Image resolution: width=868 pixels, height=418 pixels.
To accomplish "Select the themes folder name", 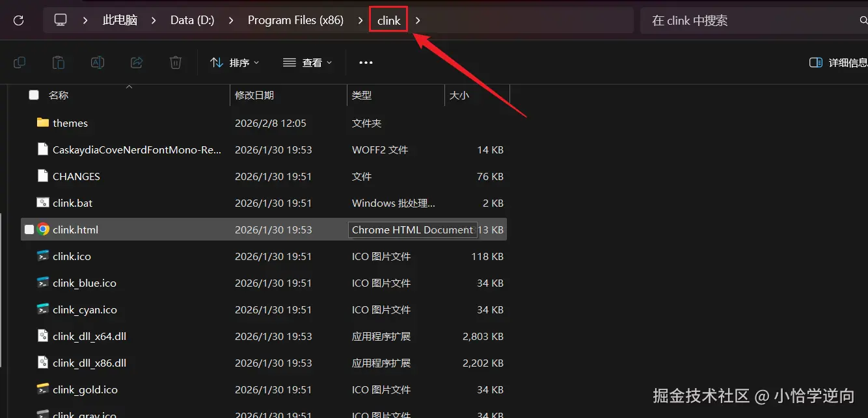I will [70, 123].
